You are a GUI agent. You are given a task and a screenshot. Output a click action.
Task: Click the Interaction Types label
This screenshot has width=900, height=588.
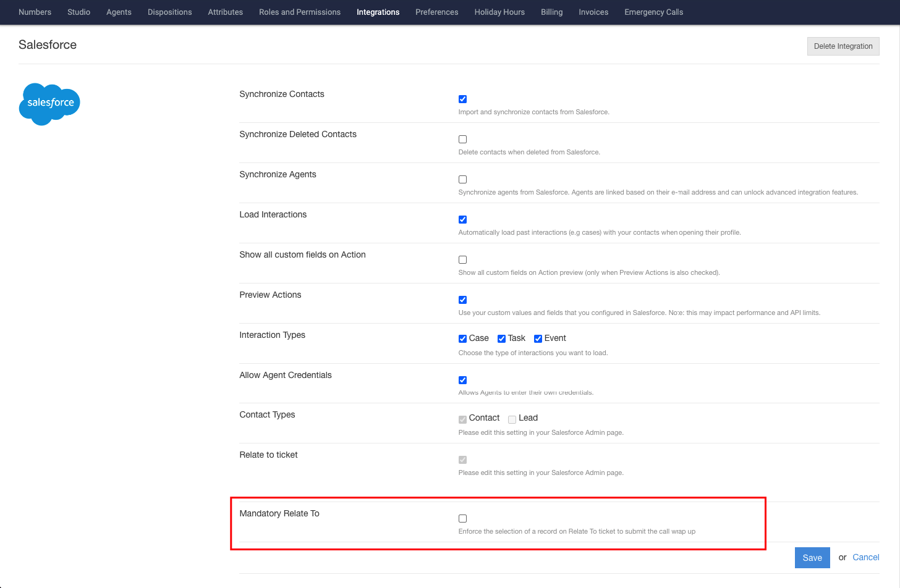click(x=272, y=335)
